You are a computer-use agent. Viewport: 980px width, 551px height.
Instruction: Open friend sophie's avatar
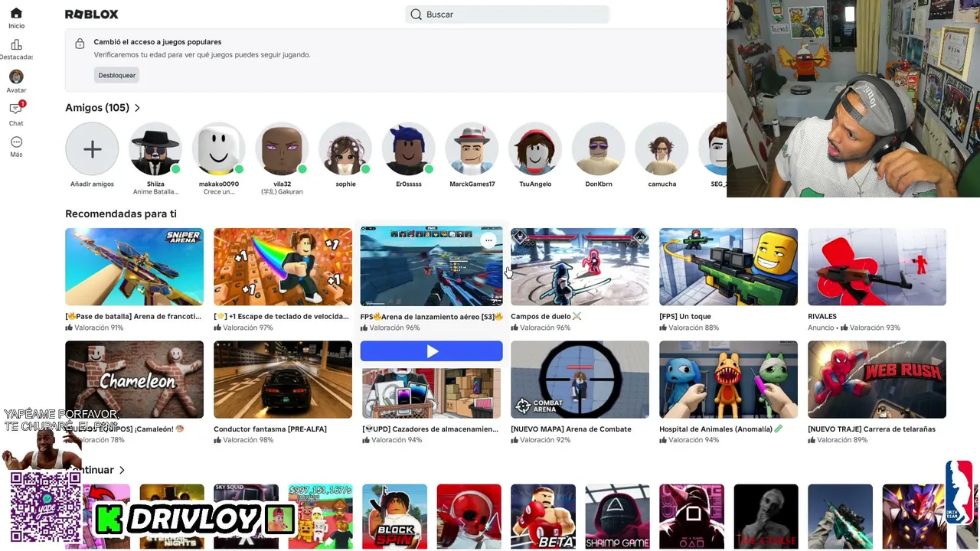pyautogui.click(x=345, y=149)
